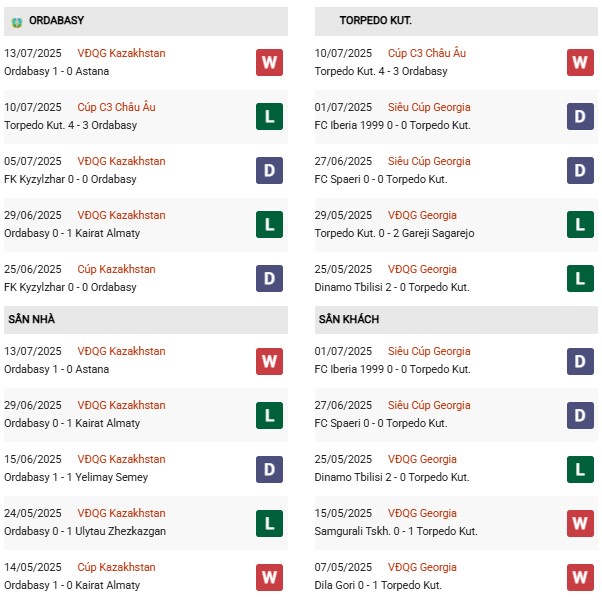Screen dimensions: 602x601
Task: Click the D badge for the 05/07/2025 Kyzylzhar match
Action: (x=269, y=170)
